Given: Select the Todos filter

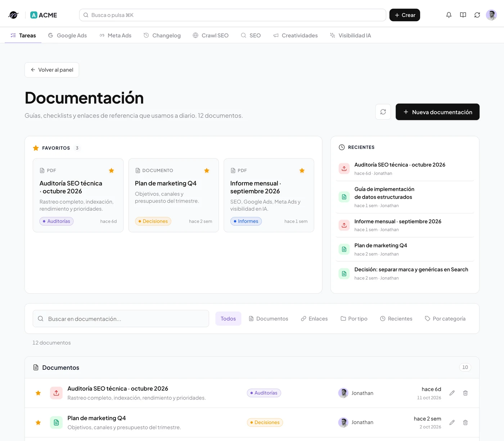Looking at the screenshot, I should point(228,319).
